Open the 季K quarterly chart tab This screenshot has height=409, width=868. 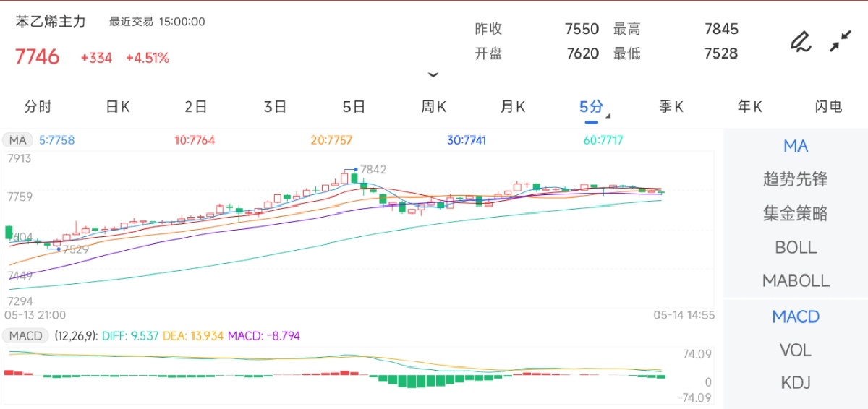pyautogui.click(x=671, y=107)
